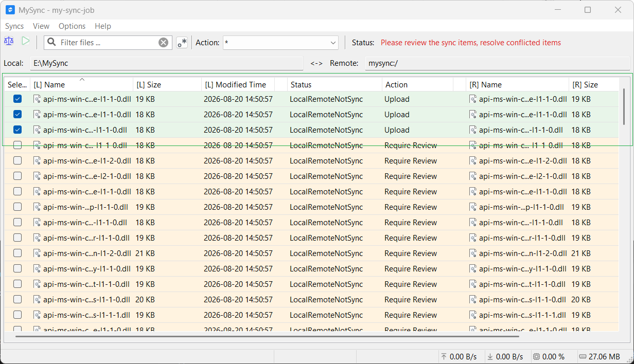Click the Upload action of the 19 KB row
The height and width of the screenshot is (364, 634).
[397, 99]
